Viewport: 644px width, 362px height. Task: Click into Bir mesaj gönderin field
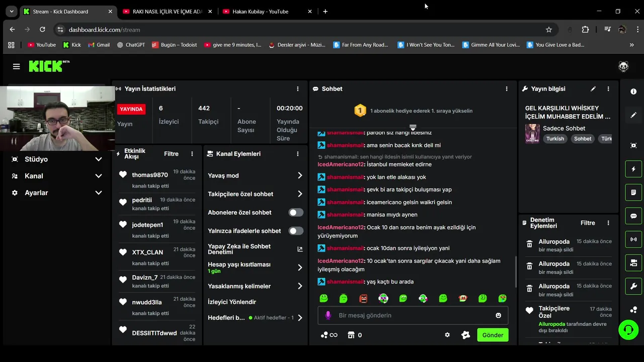click(x=413, y=315)
